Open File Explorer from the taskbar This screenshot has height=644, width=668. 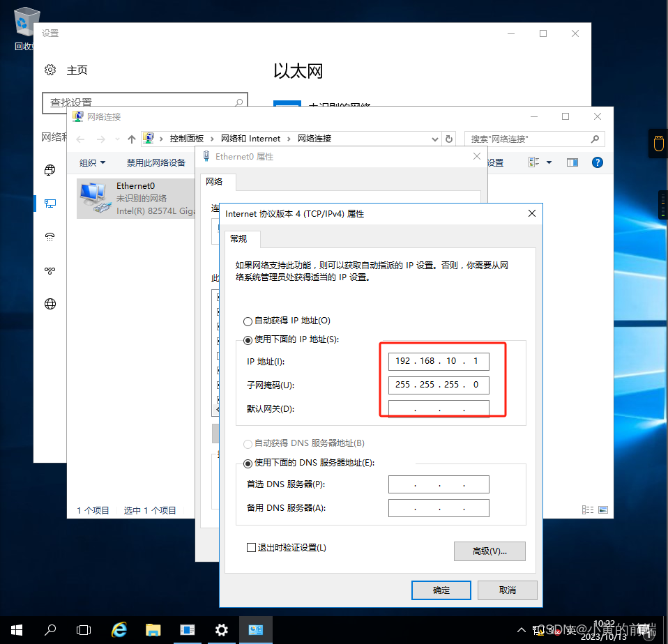tap(153, 629)
